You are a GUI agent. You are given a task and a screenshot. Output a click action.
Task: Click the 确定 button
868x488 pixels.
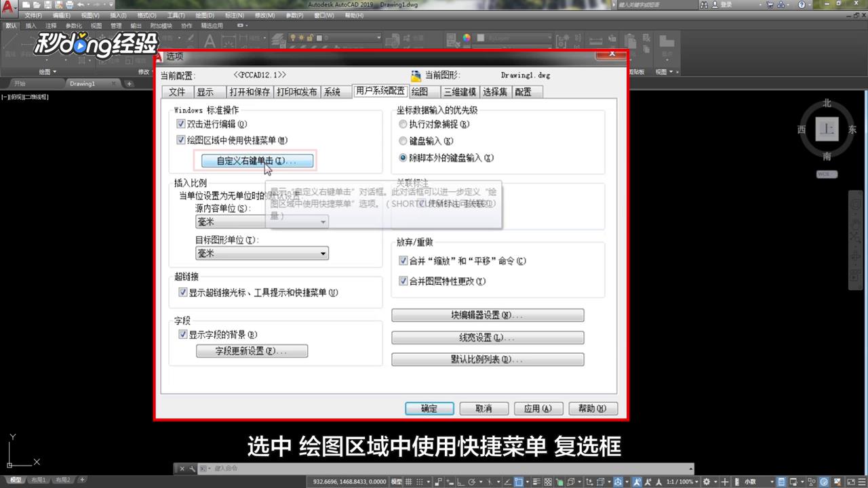click(x=429, y=409)
